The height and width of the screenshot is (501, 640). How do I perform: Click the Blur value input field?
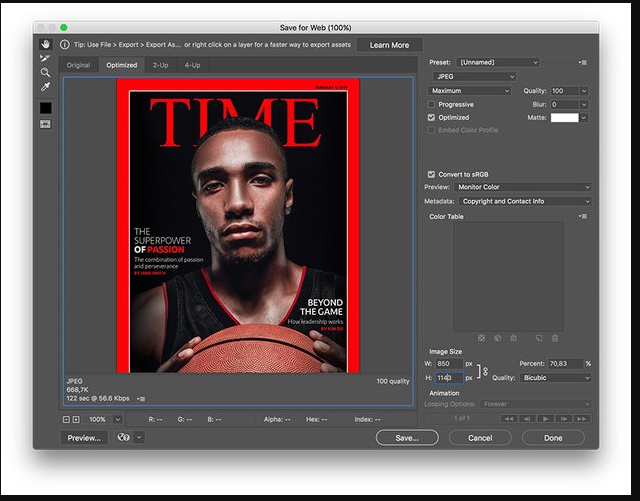tap(565, 105)
